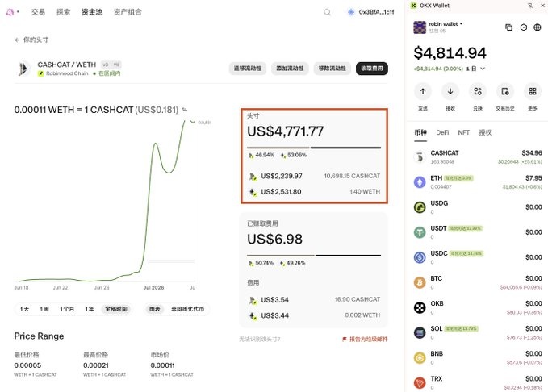Click the BNB token icon
The image size is (548, 392).
tap(420, 358)
